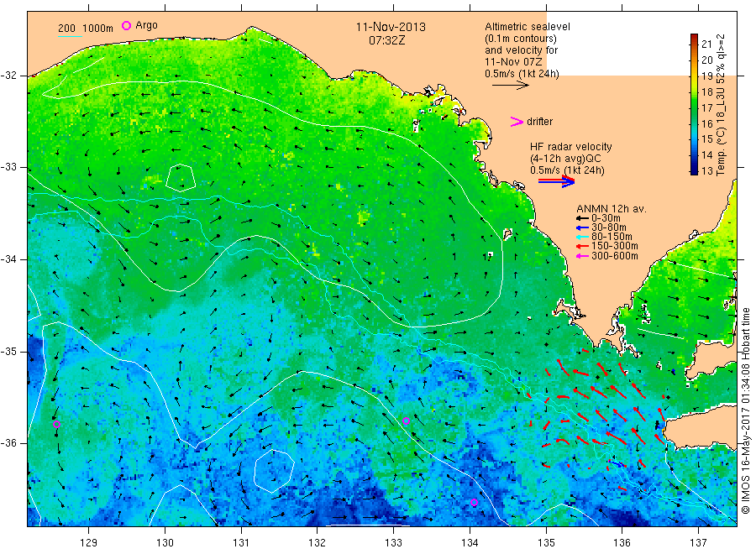Click the colour bar tick label '13'
This screenshot has width=756, height=554.
706,170
